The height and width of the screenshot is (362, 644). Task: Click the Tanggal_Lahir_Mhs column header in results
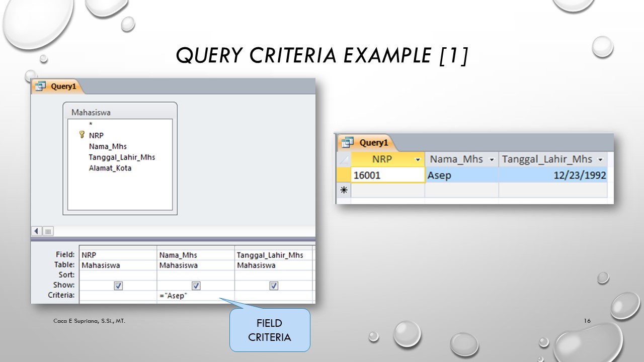click(x=553, y=159)
